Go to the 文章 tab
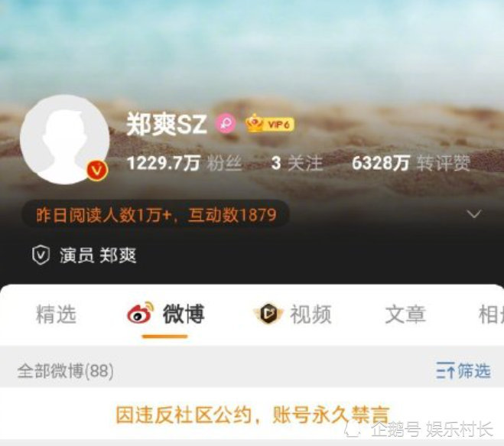Viewport: 504px width, 446px height. (405, 314)
